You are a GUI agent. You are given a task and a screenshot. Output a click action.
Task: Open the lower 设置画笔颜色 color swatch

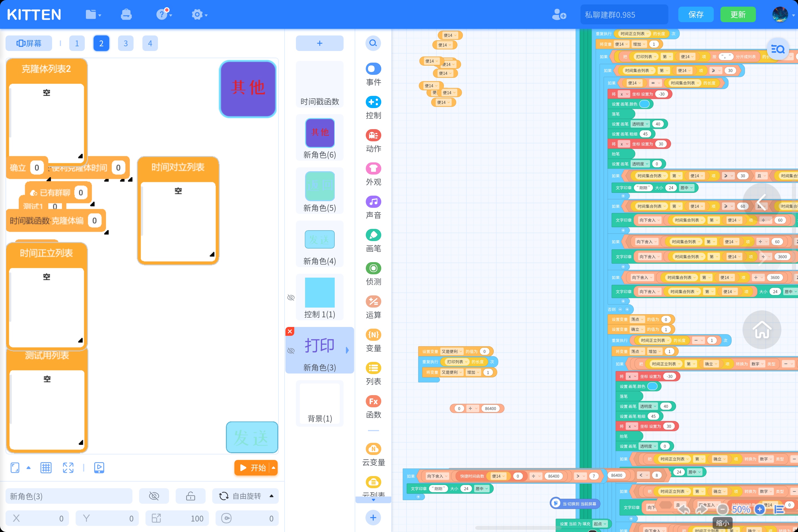(x=653, y=387)
